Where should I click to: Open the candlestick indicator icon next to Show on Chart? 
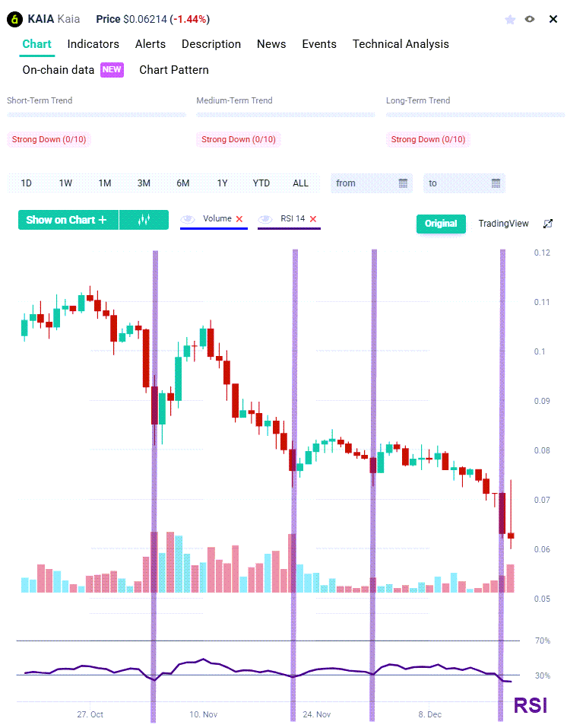144,219
